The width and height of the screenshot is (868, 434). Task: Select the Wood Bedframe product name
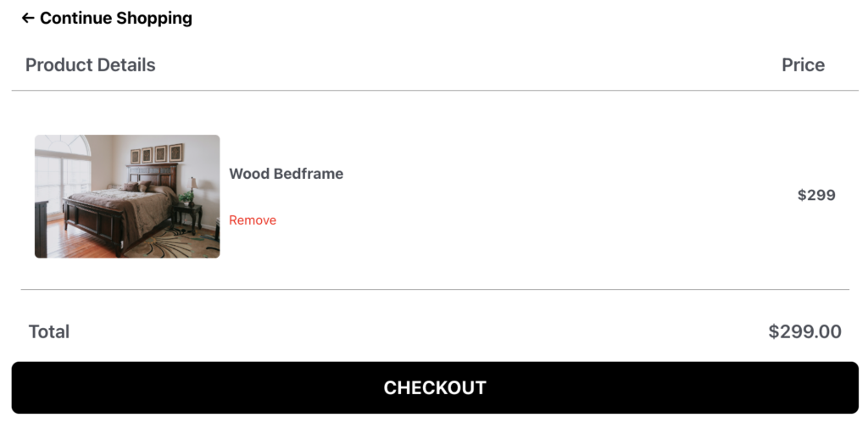tap(286, 174)
